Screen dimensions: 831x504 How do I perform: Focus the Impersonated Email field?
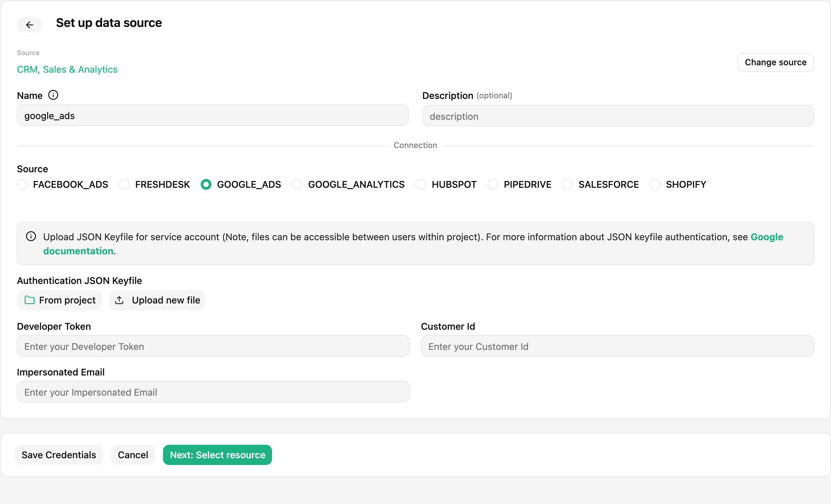pyautogui.click(x=213, y=392)
